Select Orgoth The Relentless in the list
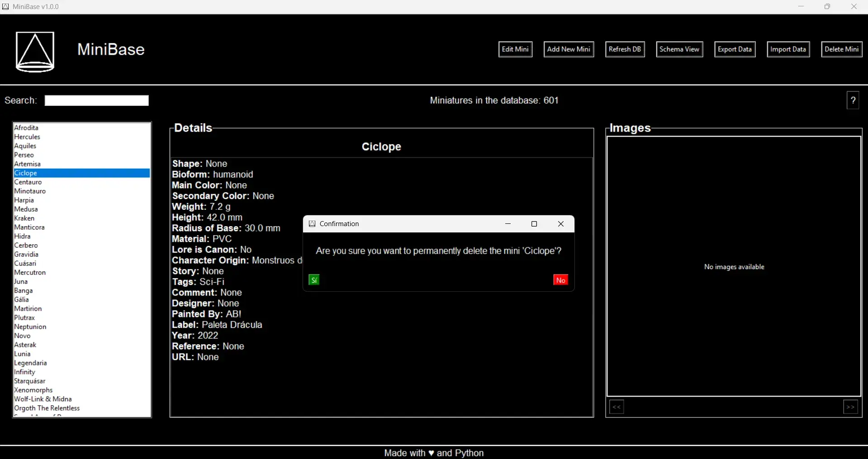Viewport: 868px width, 459px height. tap(82, 408)
